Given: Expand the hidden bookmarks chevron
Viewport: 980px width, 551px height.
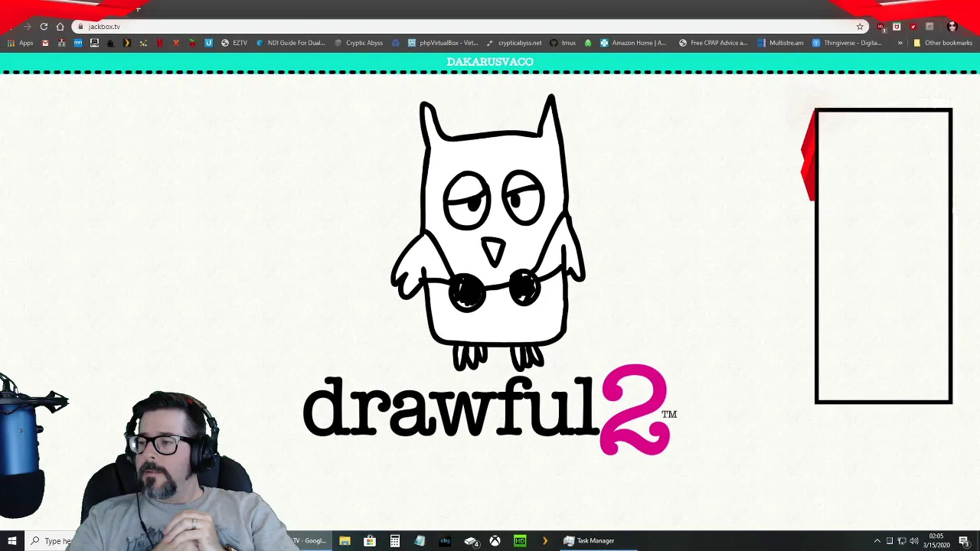Looking at the screenshot, I should point(900,43).
